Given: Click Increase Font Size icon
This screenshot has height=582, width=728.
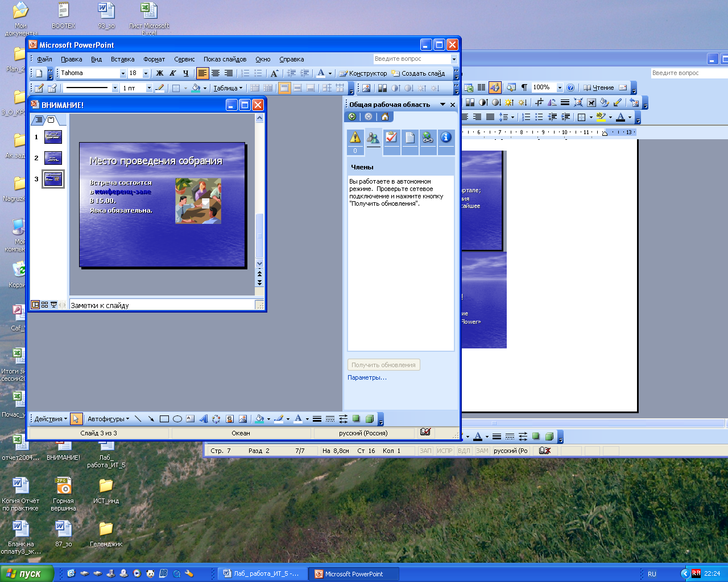Looking at the screenshot, I should (x=274, y=73).
